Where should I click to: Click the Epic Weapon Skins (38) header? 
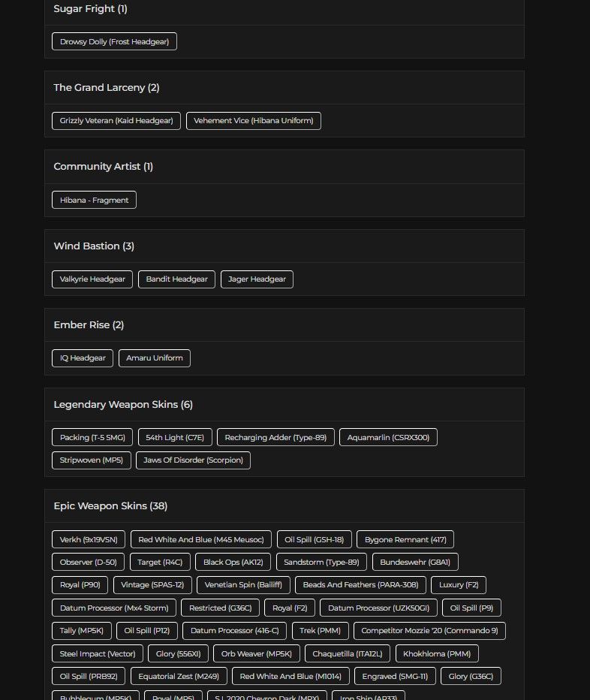pyautogui.click(x=110, y=505)
